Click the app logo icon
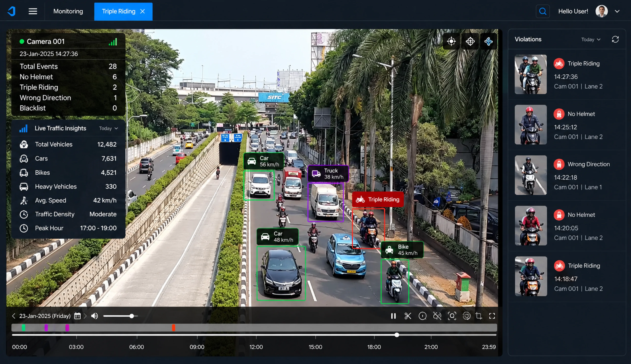631x364 pixels. (x=11, y=11)
